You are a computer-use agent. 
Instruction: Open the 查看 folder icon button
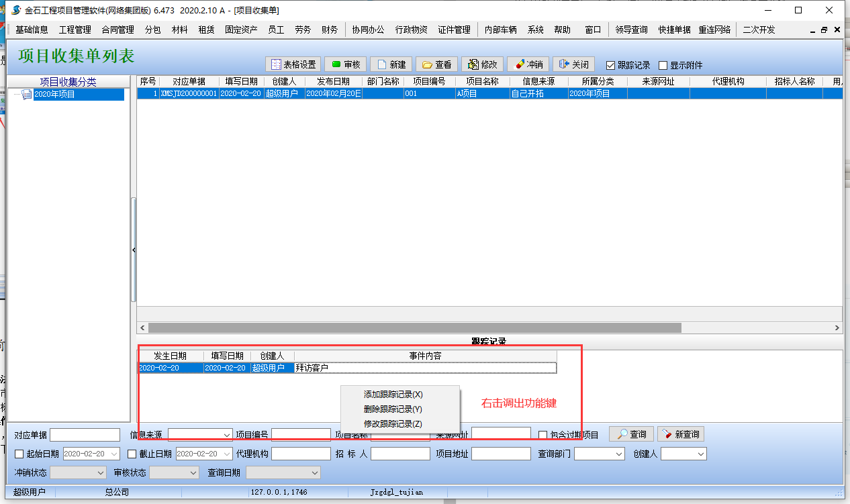click(436, 64)
